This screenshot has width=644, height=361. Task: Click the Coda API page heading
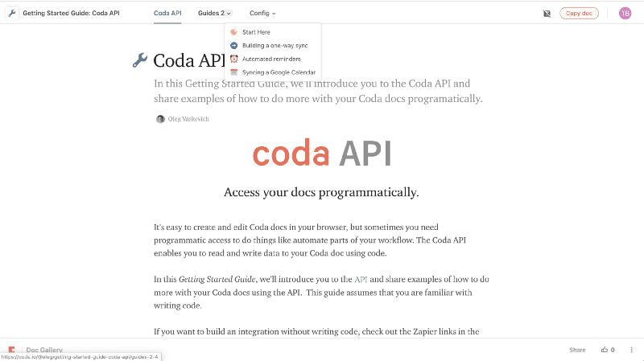(189, 61)
